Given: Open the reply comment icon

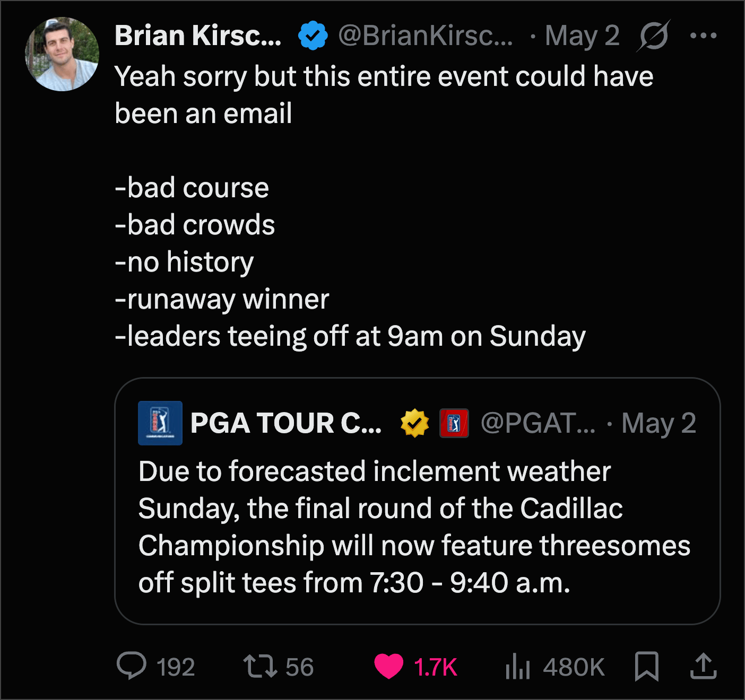Looking at the screenshot, I should point(131,666).
